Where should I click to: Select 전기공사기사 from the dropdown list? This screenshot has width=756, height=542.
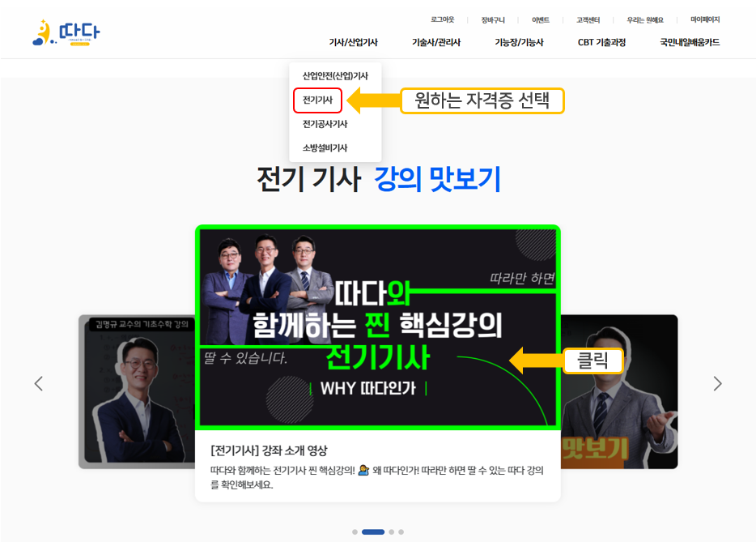coord(325,124)
